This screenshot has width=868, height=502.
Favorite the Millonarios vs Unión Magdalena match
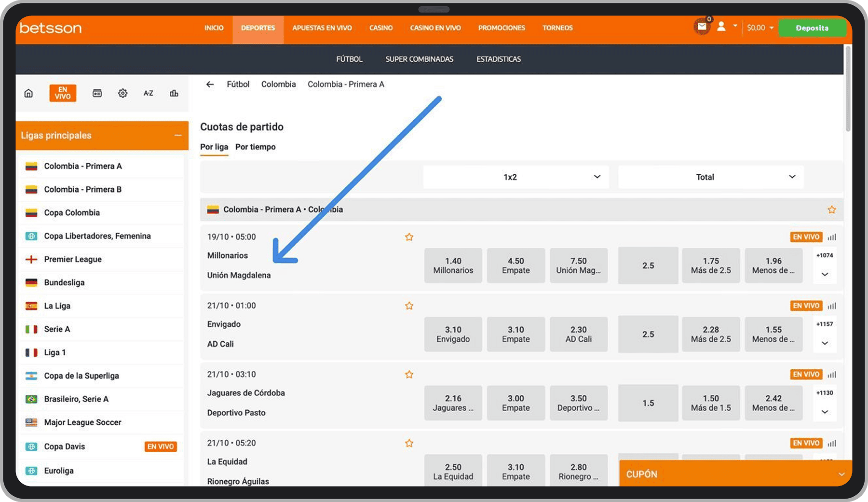point(409,237)
